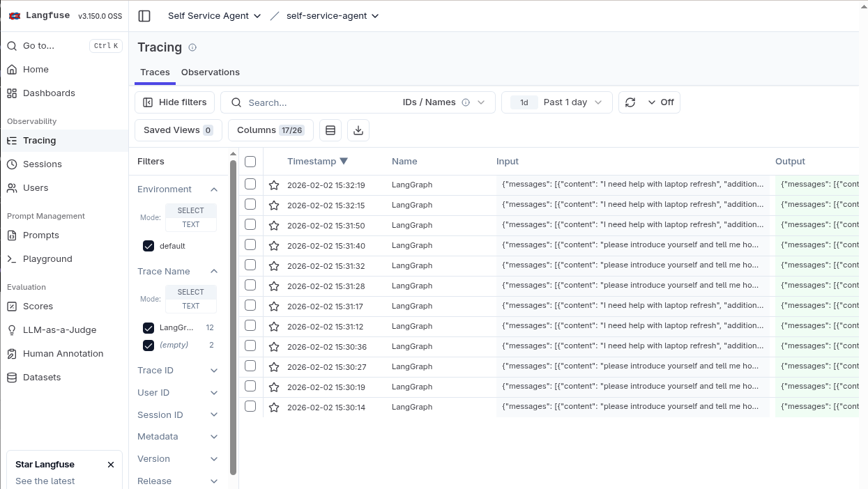
Task: Star the trace at 15:32:19
Action: click(274, 185)
